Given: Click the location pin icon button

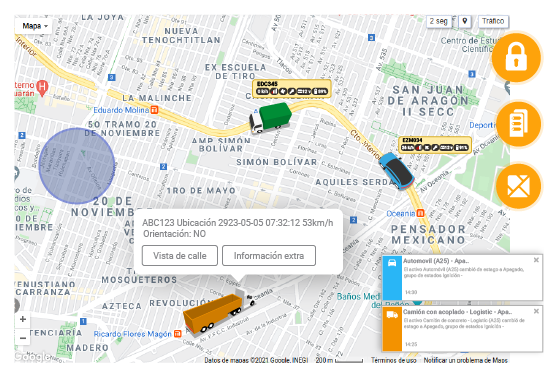Looking at the screenshot, I should click(465, 22).
